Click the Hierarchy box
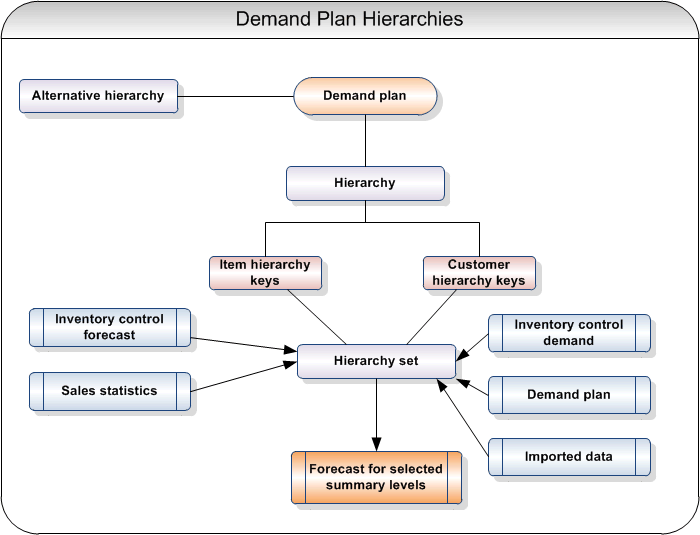The width and height of the screenshot is (700, 535). 365,183
